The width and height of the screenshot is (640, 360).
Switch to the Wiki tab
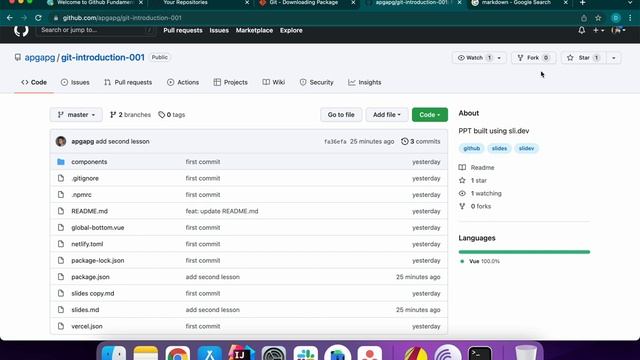pos(273,82)
